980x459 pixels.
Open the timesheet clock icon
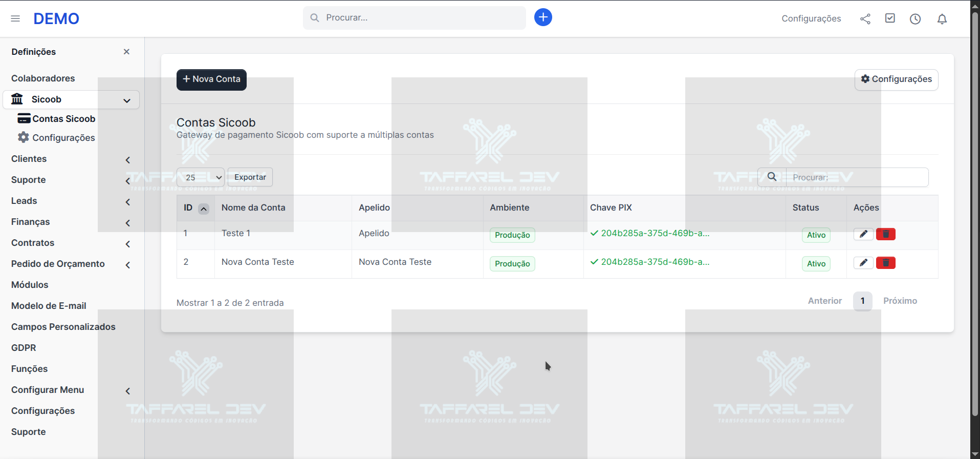point(916,19)
